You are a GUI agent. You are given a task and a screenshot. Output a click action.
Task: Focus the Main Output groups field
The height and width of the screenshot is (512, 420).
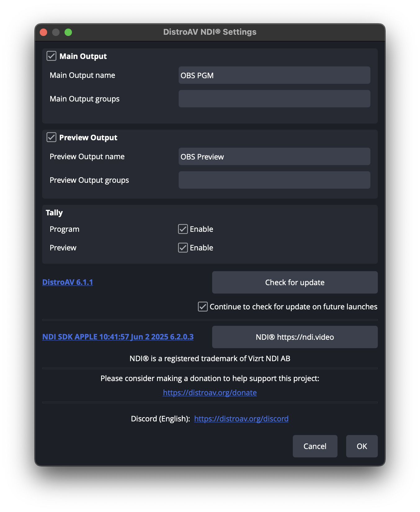[274, 99]
